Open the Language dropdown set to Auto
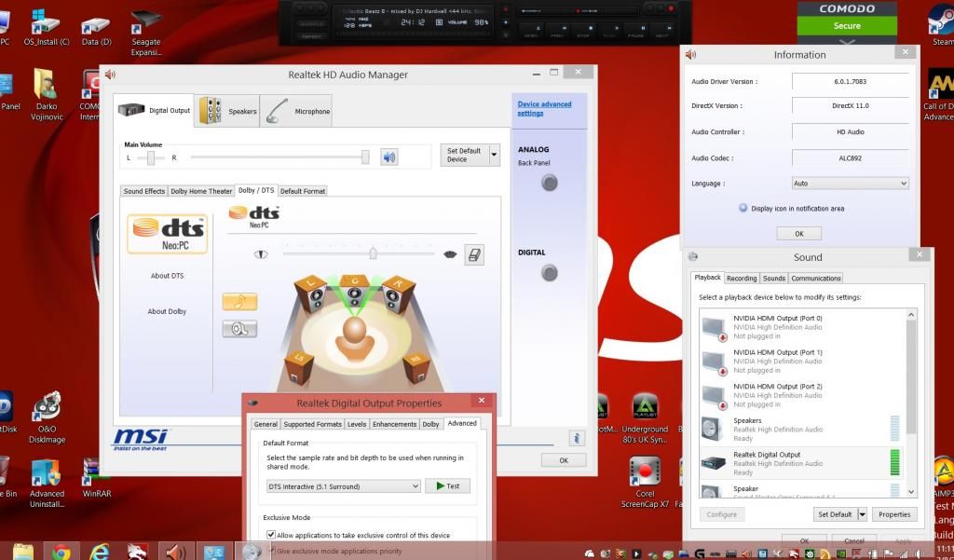Viewport: 954px width, 560px height. click(x=850, y=184)
